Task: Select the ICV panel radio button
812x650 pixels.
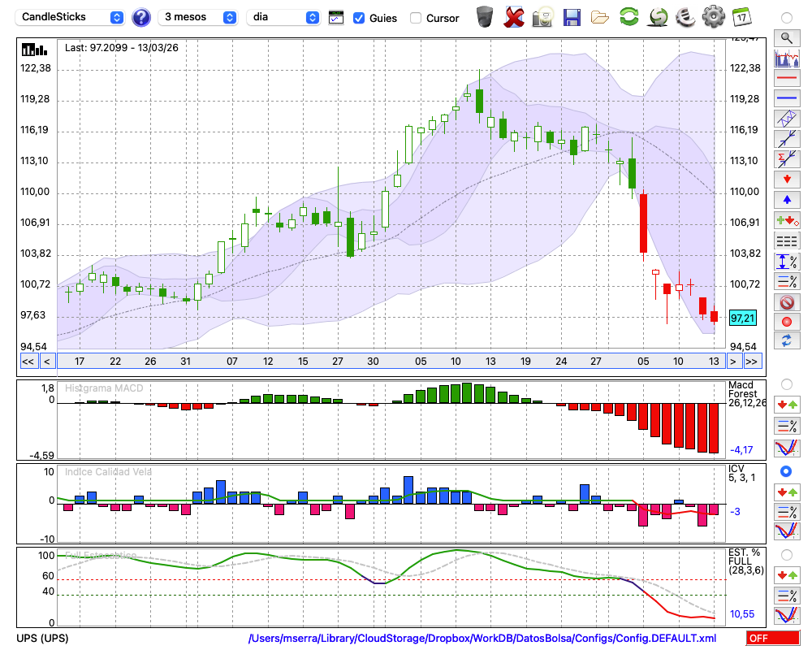Action: [x=787, y=471]
